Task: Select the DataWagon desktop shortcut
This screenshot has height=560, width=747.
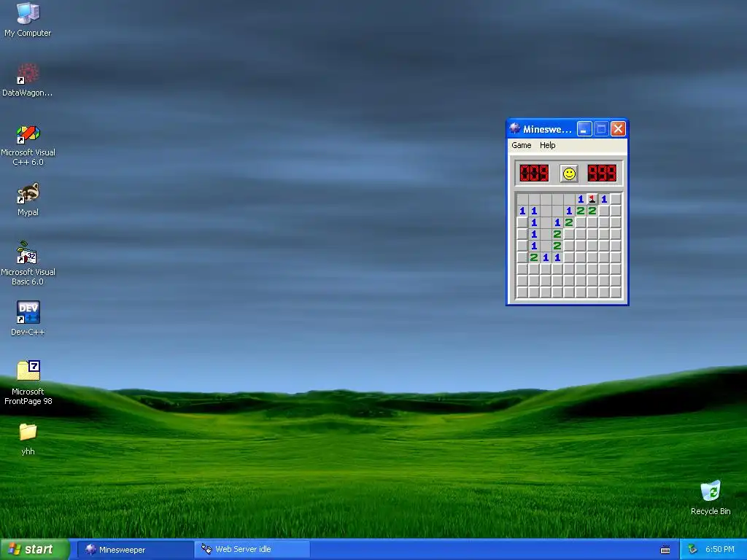Action: pyautogui.click(x=28, y=79)
